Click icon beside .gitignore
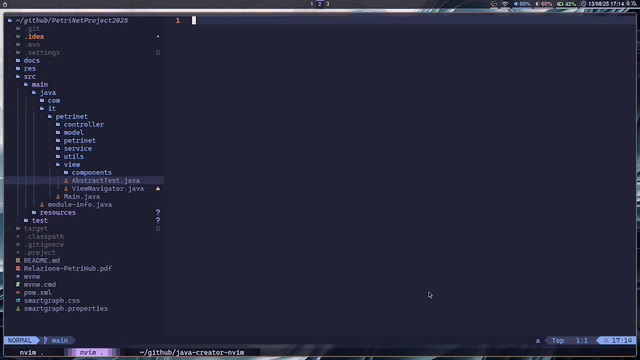Viewport: 640px width, 360px height. [18, 244]
